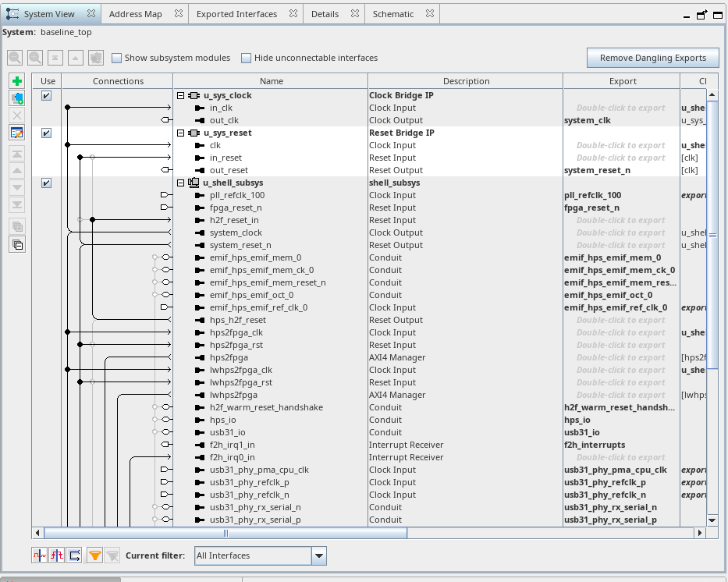Collapse the u_sys_reset component
Screen dimensions: 728x582
coord(180,133)
